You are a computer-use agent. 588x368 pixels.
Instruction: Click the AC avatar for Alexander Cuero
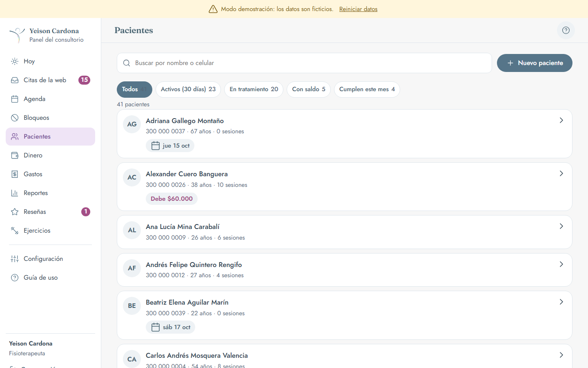pyautogui.click(x=132, y=177)
